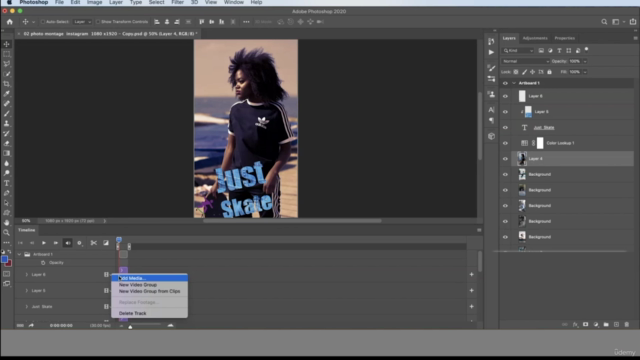Toggle visibility of Artboard 1
The height and width of the screenshot is (360, 640).
coord(505,83)
